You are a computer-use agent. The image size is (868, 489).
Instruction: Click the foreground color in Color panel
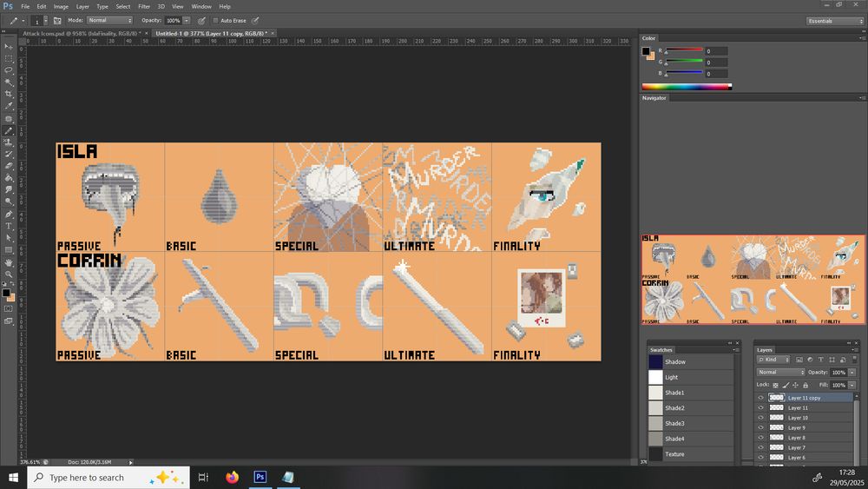pos(646,51)
